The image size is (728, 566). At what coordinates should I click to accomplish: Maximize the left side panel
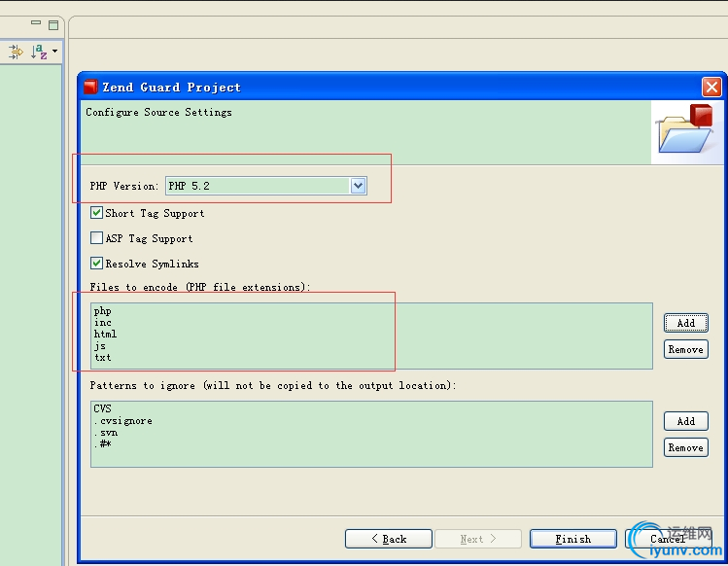tap(53, 25)
